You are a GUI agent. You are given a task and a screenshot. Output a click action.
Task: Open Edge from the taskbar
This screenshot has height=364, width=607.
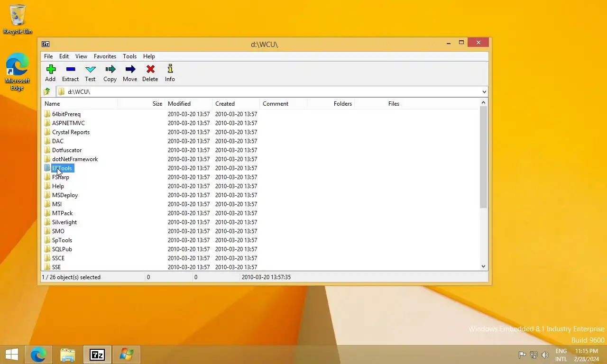point(38,355)
